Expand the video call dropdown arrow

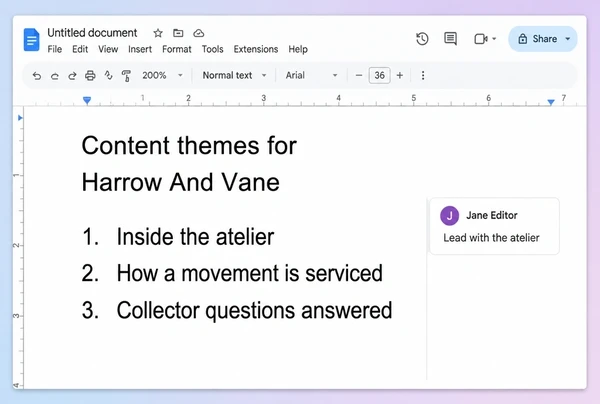click(494, 39)
